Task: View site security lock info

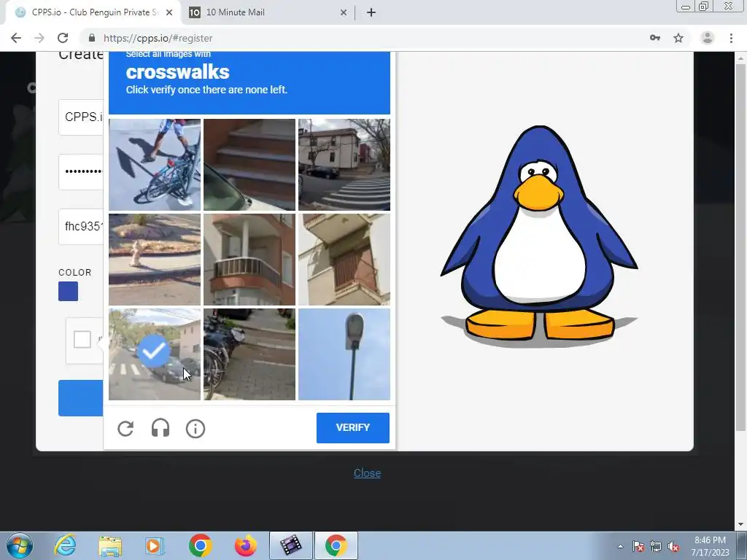Action: 92,38
